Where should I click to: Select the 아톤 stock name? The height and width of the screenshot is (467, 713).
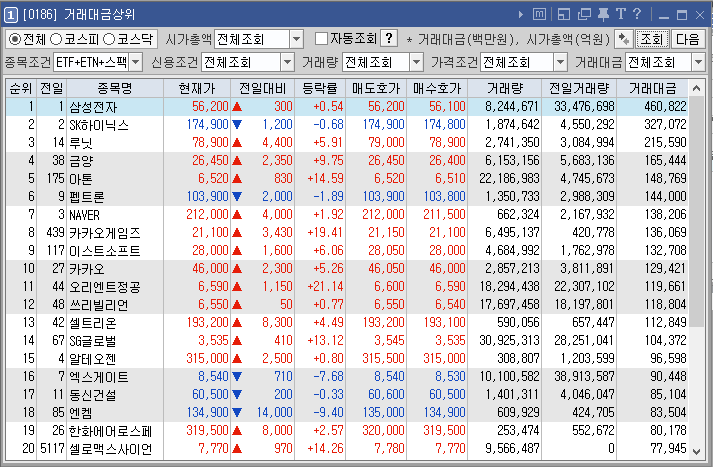[x=81, y=179]
